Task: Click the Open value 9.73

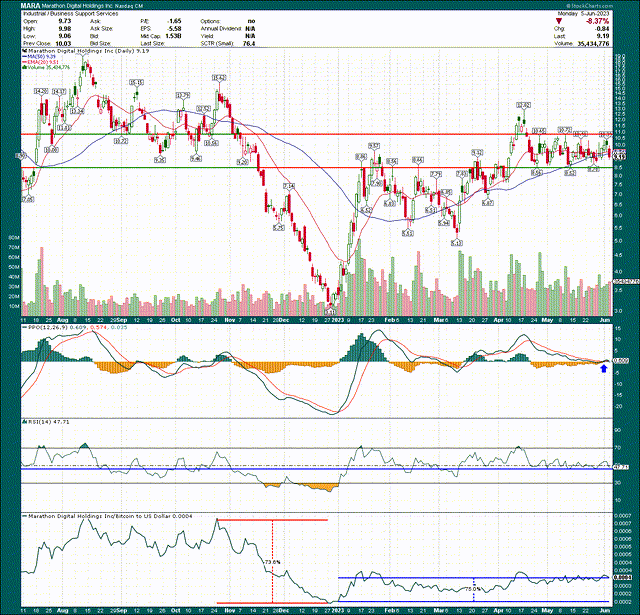Action: (65, 21)
